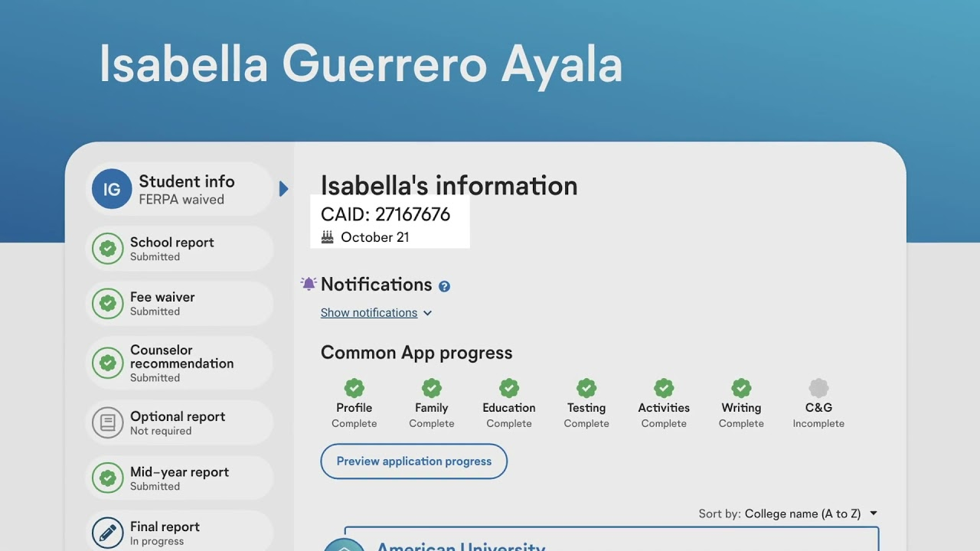Screen dimensions: 980x551
Task: Click the CAID number field
Action: 385,215
